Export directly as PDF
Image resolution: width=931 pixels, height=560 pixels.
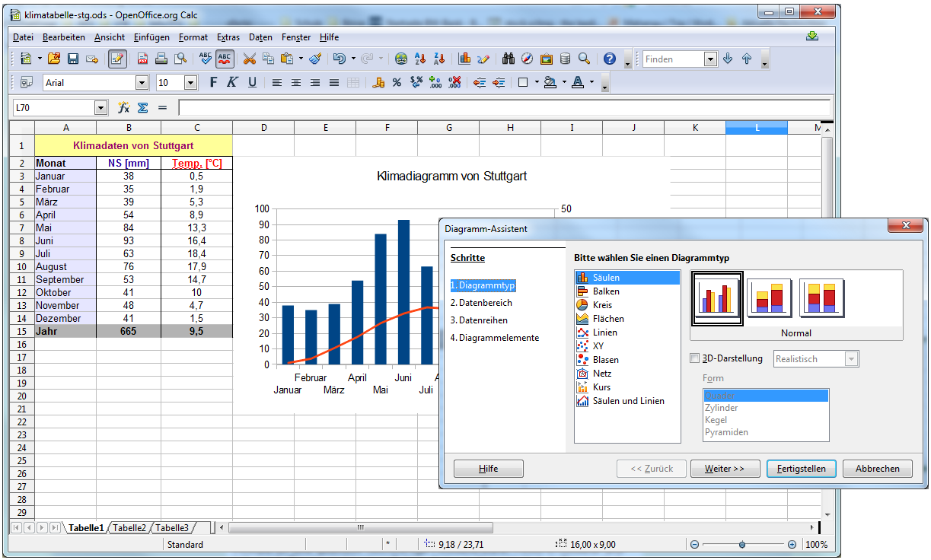pyautogui.click(x=142, y=59)
